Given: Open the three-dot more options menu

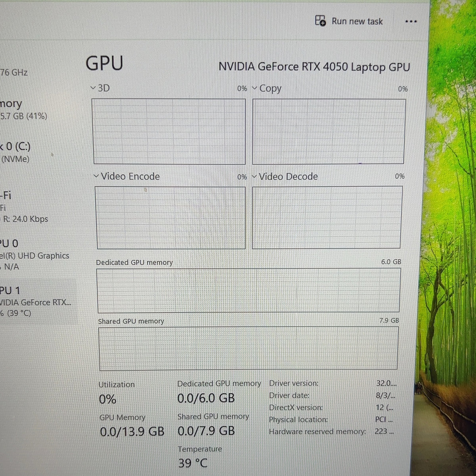Looking at the screenshot, I should pyautogui.click(x=411, y=21).
